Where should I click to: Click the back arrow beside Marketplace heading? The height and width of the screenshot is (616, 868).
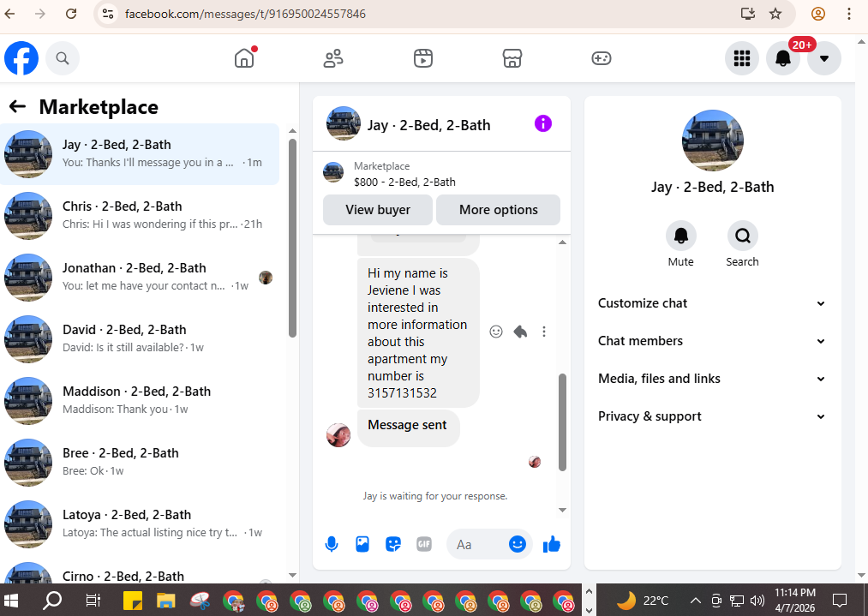[18, 106]
